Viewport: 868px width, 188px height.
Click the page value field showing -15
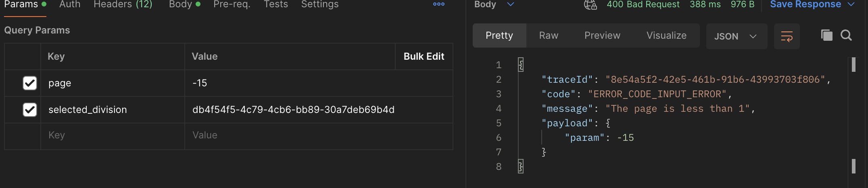click(x=319, y=83)
